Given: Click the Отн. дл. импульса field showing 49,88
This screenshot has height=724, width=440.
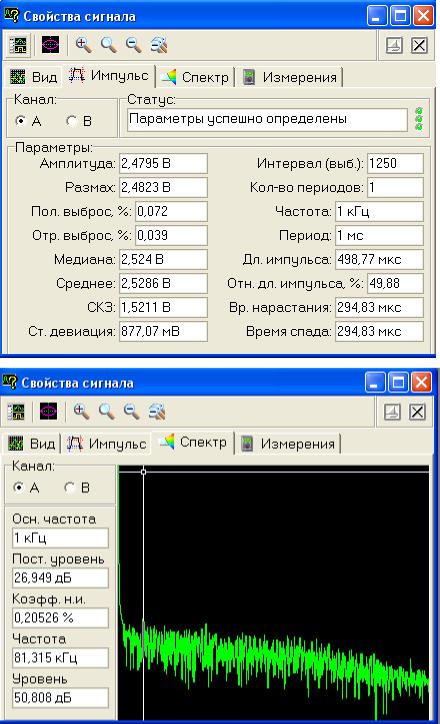Looking at the screenshot, I should [395, 284].
